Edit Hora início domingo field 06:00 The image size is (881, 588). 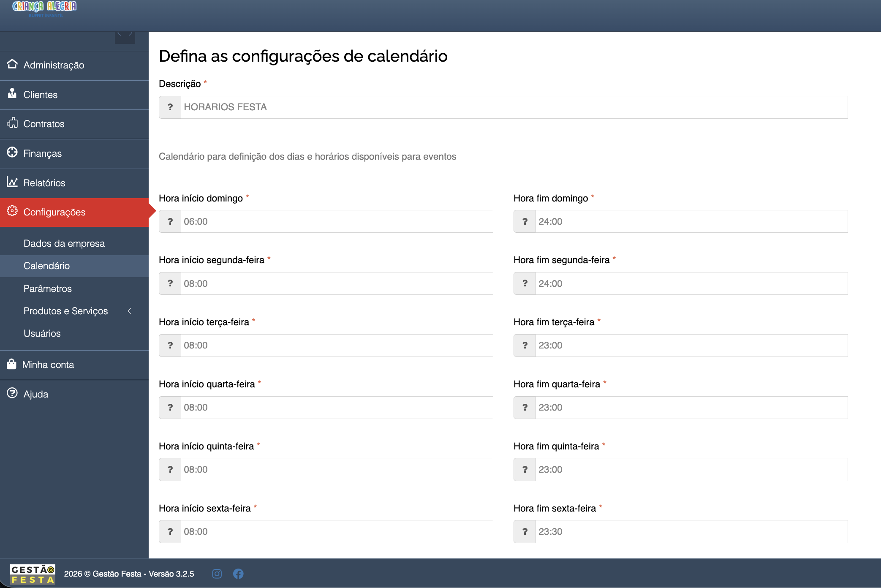tap(337, 221)
